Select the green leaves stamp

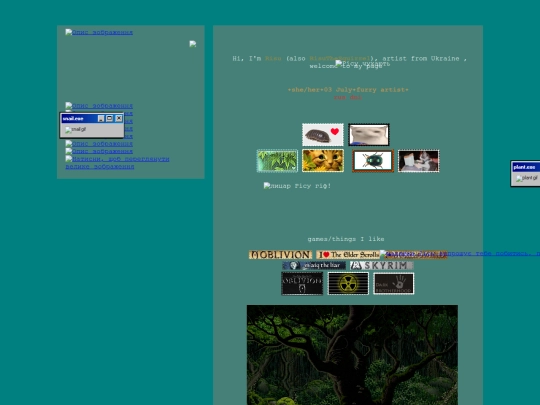[277, 161]
